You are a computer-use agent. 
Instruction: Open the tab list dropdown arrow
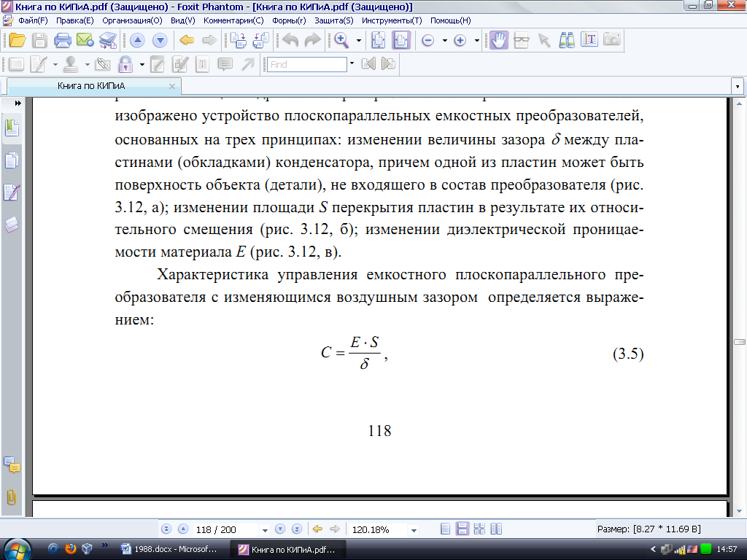pyautogui.click(x=738, y=87)
